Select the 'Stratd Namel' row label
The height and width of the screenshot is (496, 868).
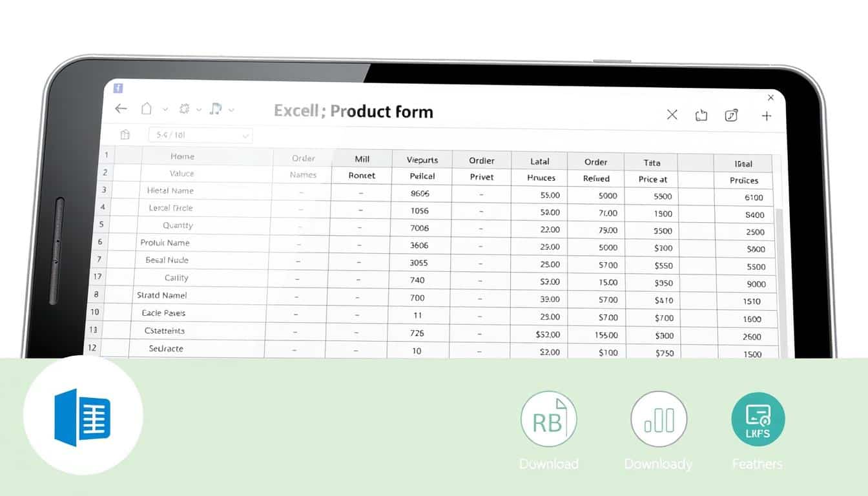pyautogui.click(x=162, y=295)
